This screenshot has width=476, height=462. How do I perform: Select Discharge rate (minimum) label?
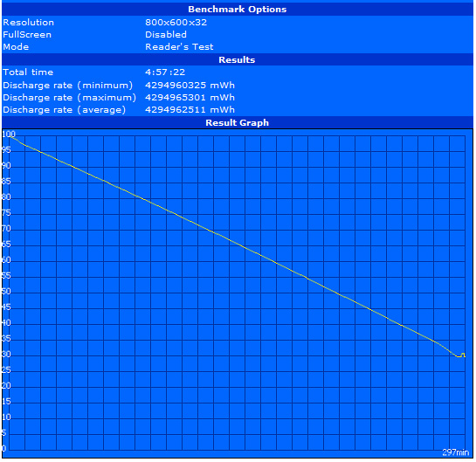pyautogui.click(x=68, y=86)
